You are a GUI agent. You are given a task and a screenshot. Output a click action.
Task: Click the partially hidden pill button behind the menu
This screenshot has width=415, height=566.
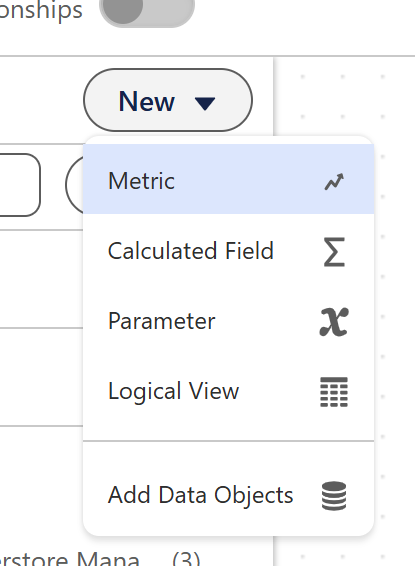74,185
